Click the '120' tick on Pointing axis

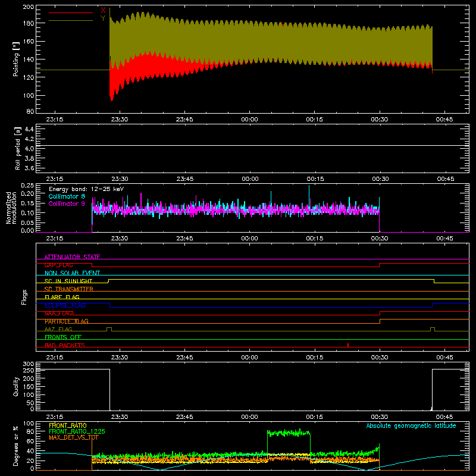tap(29, 77)
